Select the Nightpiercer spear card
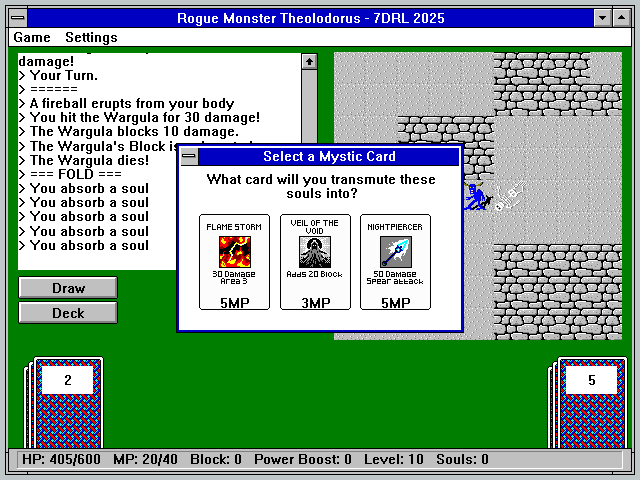The image size is (640, 480). 395,262
